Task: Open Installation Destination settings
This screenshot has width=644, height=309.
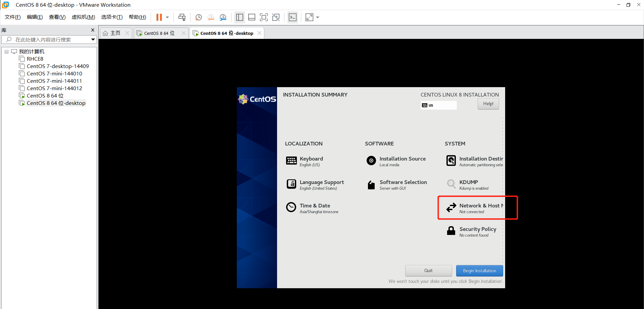Action: (481, 161)
